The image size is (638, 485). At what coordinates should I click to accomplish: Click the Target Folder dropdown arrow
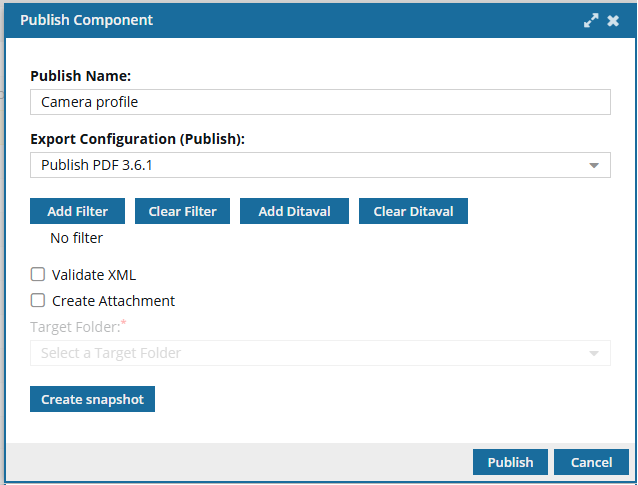(x=594, y=353)
